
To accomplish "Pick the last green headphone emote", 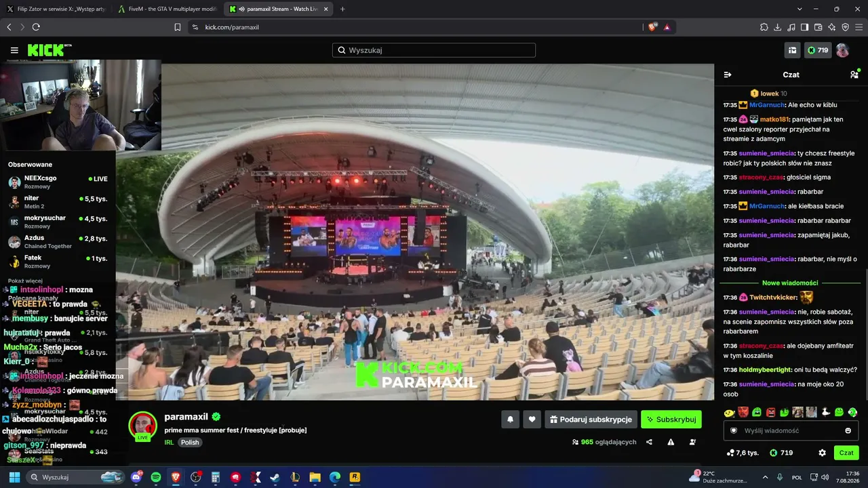I will 852,412.
